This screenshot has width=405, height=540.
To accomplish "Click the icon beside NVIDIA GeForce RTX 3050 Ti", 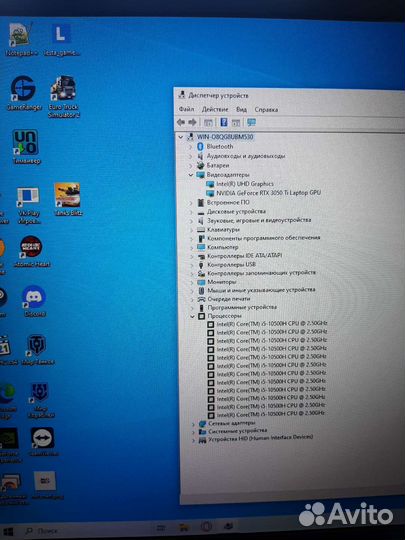I will point(210,193).
